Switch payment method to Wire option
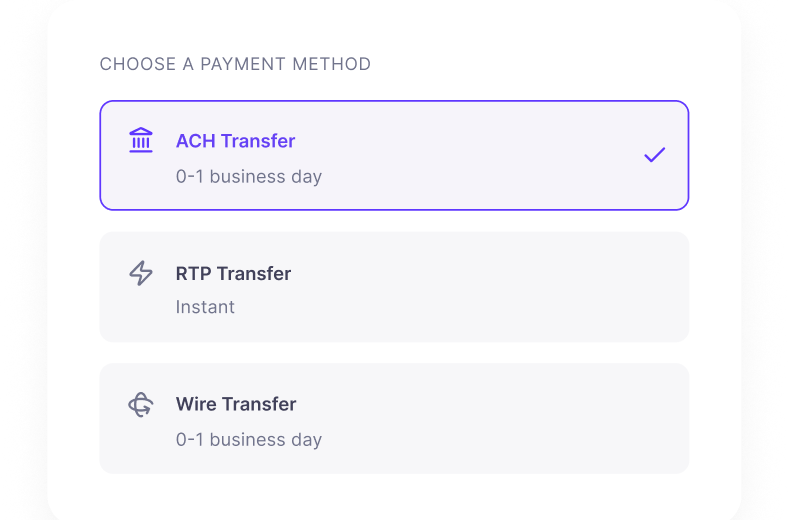 (394, 418)
